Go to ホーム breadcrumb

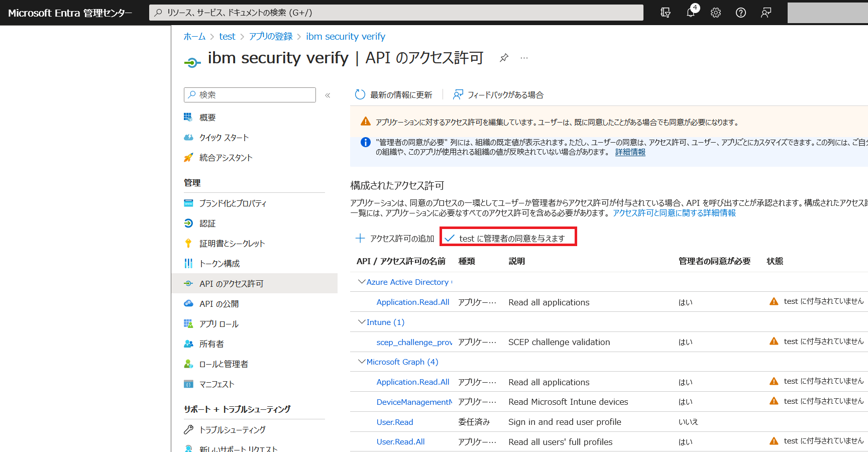(194, 36)
